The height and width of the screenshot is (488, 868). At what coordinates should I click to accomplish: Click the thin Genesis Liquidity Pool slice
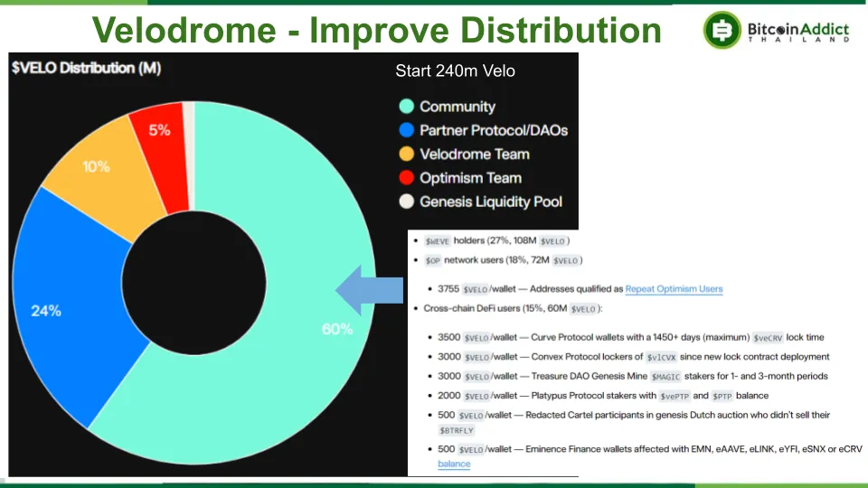[189, 155]
